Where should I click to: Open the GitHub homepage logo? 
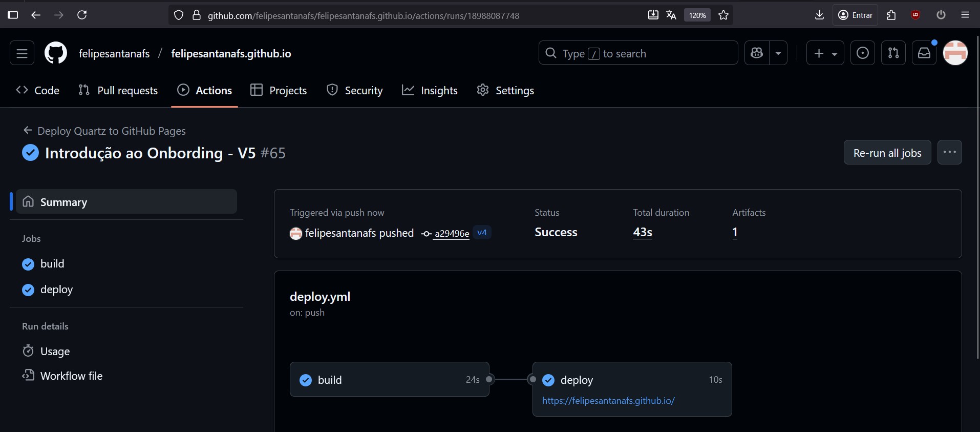coord(56,53)
